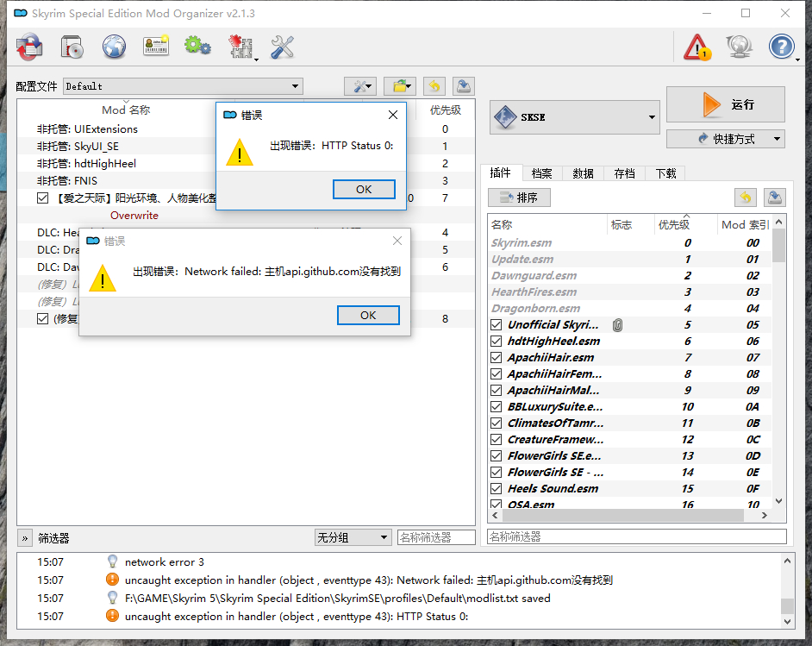
Task: Toggle ApachiiHair.esm plugin checkbox
Action: click(497, 357)
